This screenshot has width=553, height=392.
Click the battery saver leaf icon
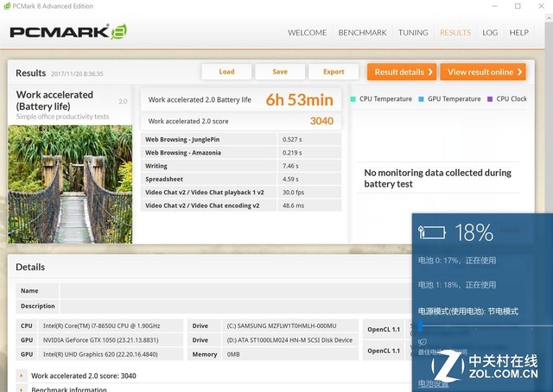point(422,342)
